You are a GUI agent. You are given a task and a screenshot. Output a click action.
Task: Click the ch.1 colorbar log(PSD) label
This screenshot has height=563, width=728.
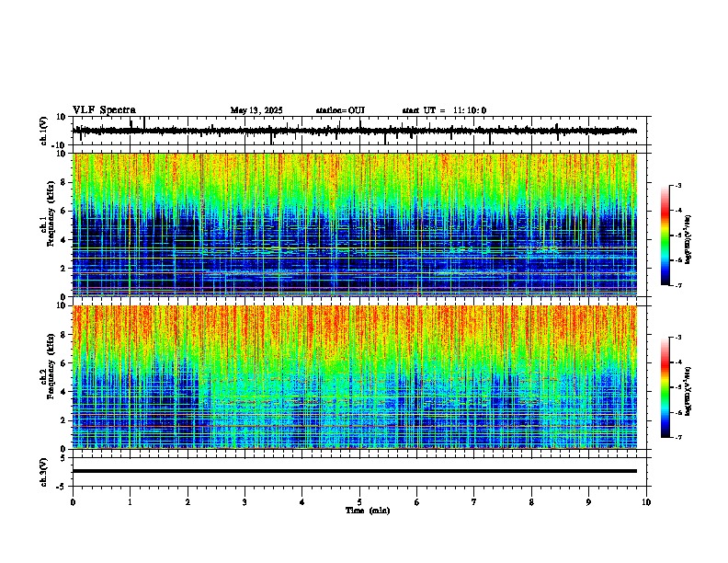coord(688,240)
